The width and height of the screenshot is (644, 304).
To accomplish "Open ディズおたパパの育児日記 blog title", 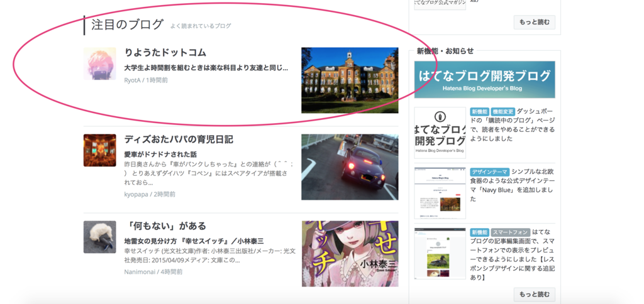I will pos(179,139).
